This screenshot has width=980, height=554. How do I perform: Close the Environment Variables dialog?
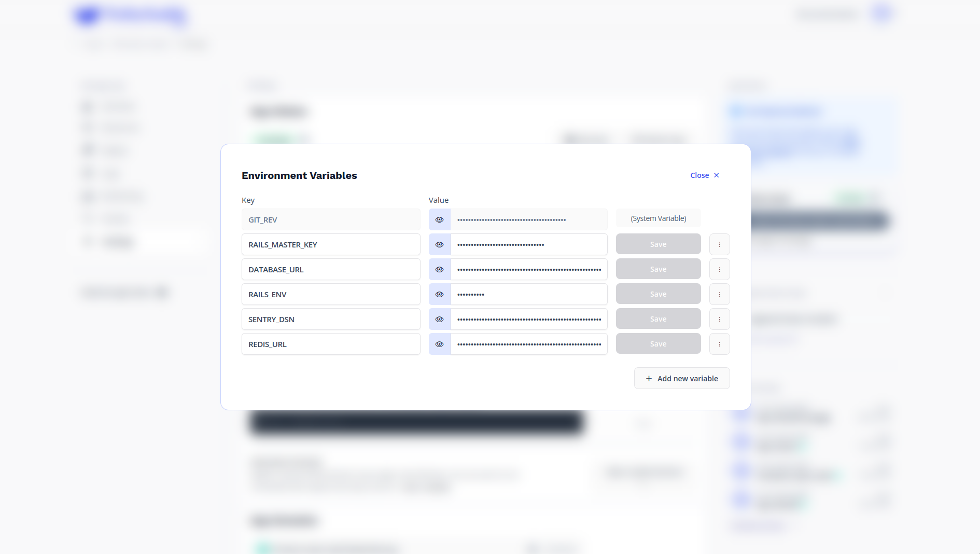(704, 175)
